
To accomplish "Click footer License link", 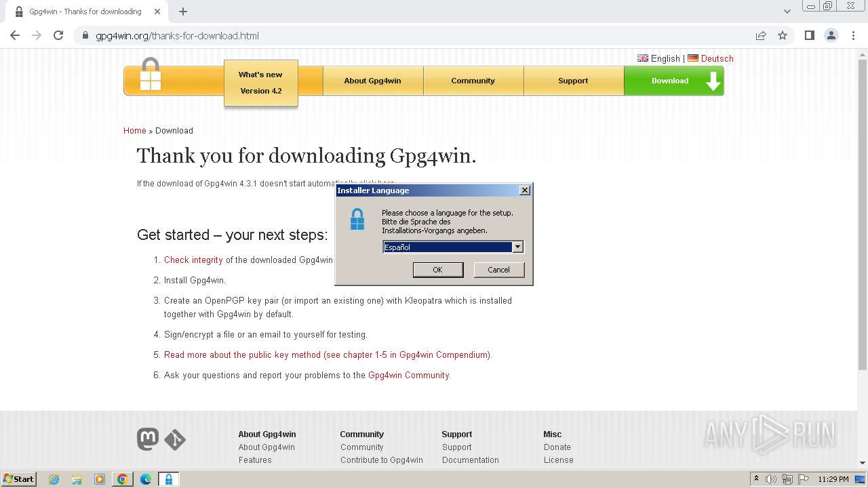I will point(559,460).
